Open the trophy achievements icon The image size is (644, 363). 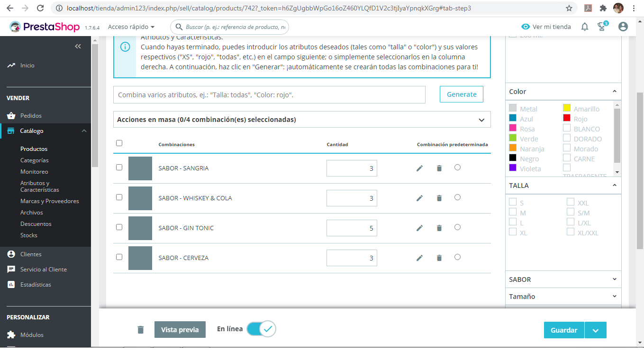click(x=602, y=27)
